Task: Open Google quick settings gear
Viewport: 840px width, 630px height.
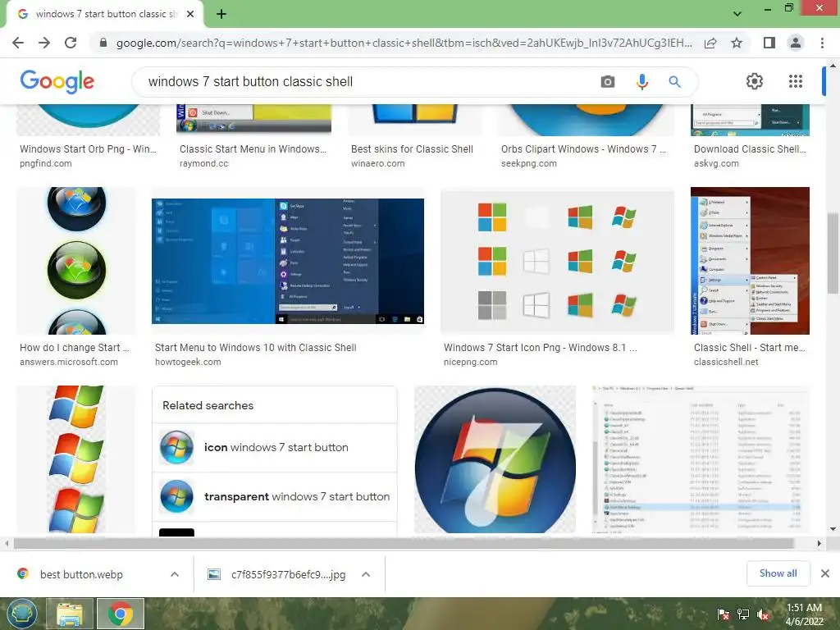Action: 755,81
